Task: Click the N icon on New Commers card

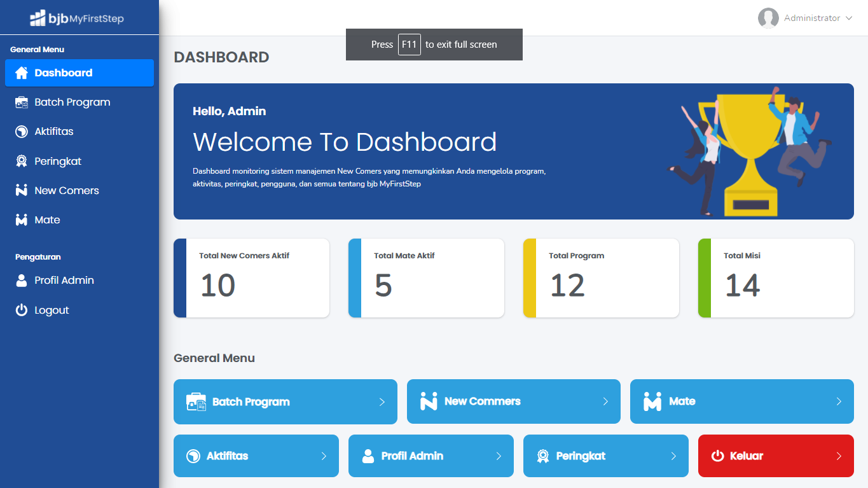Action: click(429, 401)
